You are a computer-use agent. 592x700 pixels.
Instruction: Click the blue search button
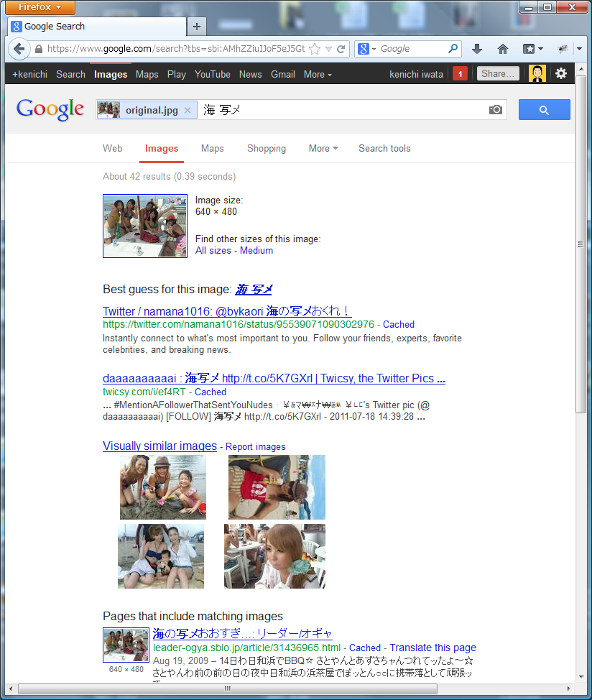click(545, 110)
